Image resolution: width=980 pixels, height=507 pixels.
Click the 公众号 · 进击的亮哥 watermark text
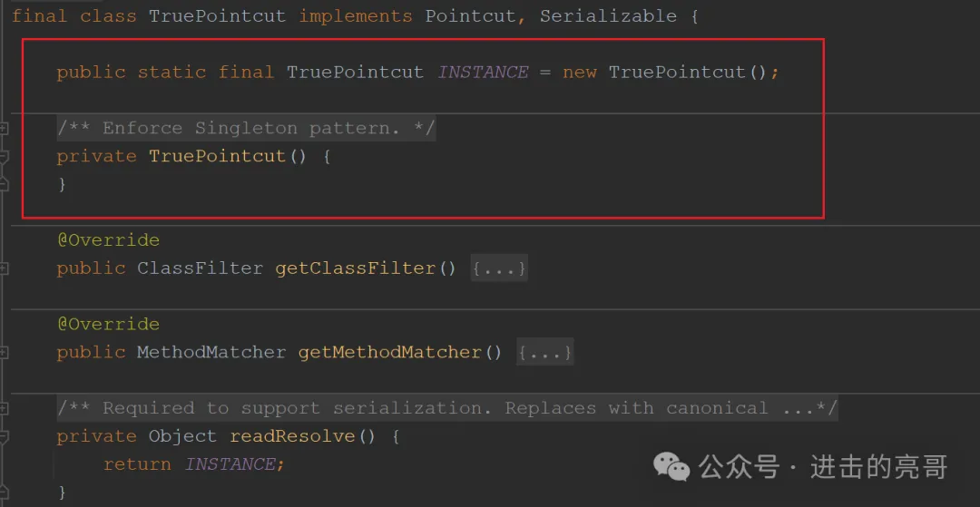[823, 467]
